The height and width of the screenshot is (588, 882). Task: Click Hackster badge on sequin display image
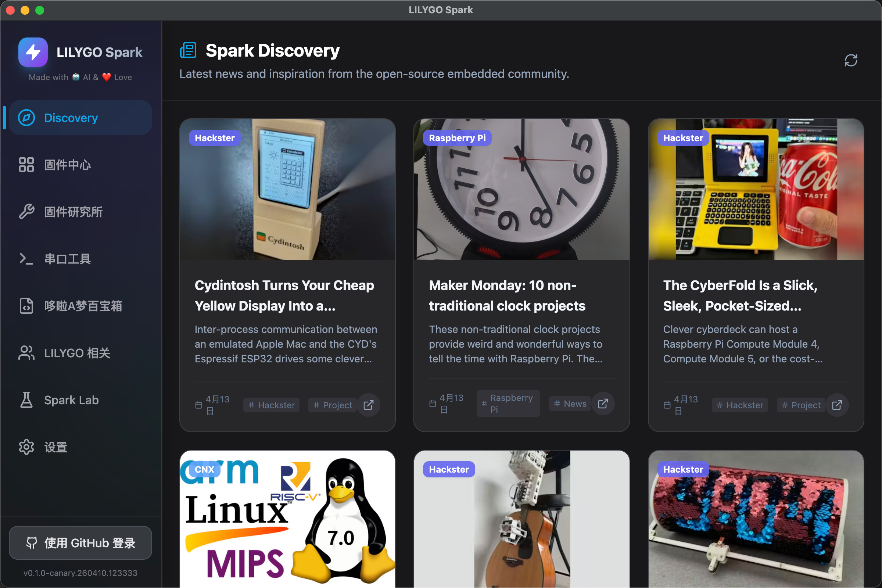tap(683, 470)
